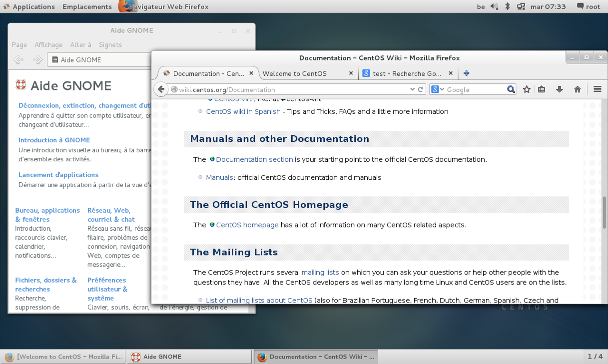This screenshot has width=608, height=364.
Task: Click the 'Manuals and other Documentation' heading
Action: (280, 139)
